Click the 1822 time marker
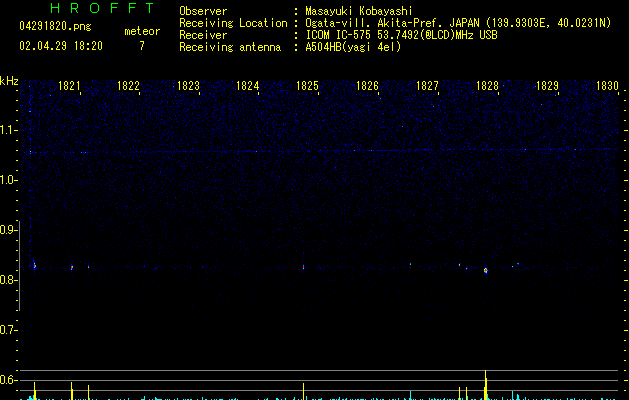This screenshot has height=400, width=629. [x=128, y=86]
